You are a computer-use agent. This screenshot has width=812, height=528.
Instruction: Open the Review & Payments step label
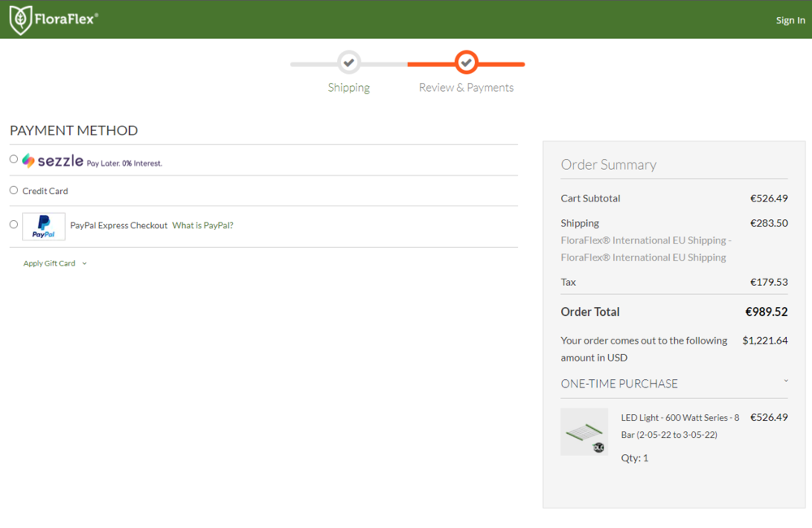[466, 88]
